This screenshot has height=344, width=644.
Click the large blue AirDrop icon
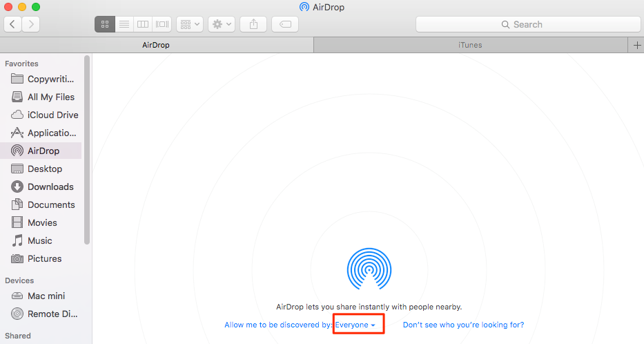(369, 269)
